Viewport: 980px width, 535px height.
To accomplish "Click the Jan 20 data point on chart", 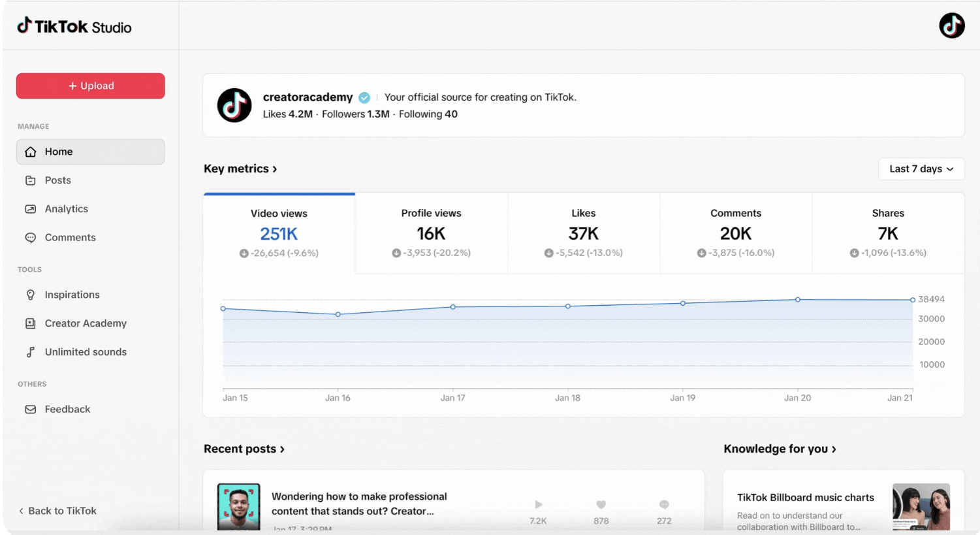I will click(x=797, y=300).
